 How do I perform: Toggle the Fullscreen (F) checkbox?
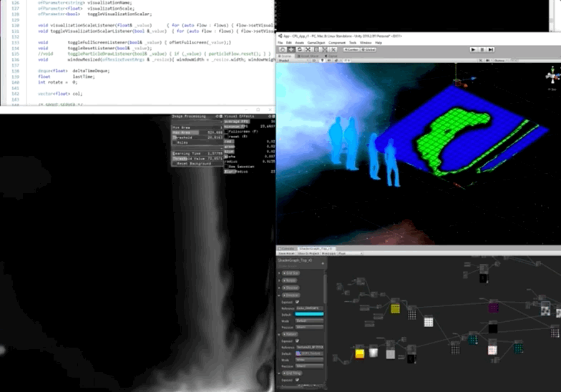point(227,132)
